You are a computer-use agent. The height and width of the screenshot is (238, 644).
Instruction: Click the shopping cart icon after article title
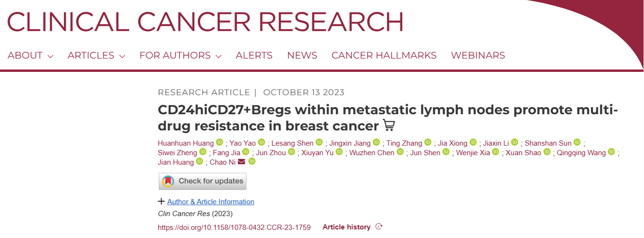[389, 126]
